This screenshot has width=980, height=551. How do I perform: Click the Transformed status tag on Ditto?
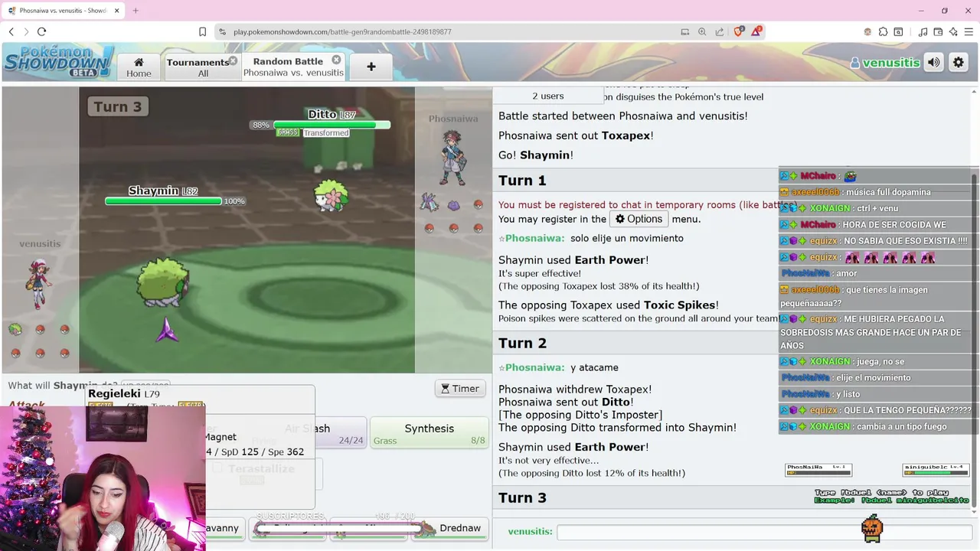[326, 133]
